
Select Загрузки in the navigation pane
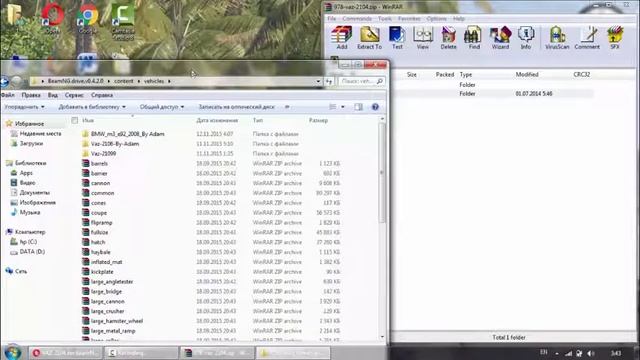tap(31, 144)
